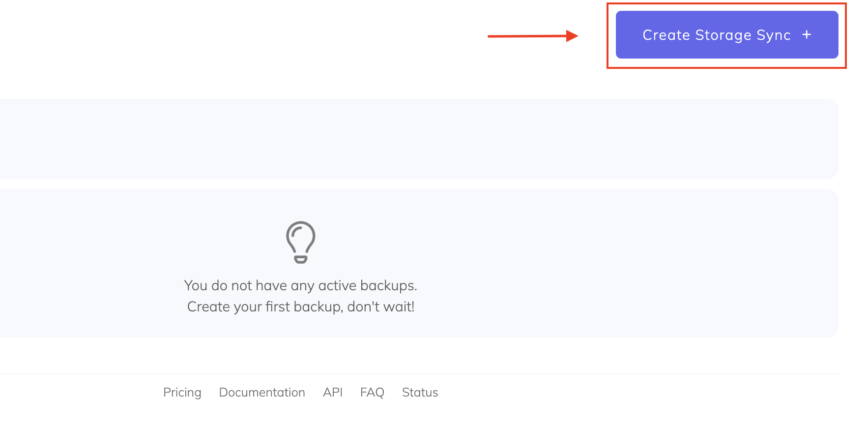The width and height of the screenshot is (868, 430).
Task: Go to the API footer link
Action: [x=333, y=392]
